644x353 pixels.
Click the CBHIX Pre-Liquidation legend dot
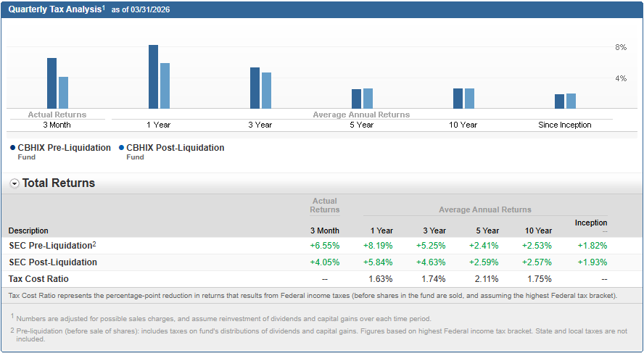pos(12,148)
